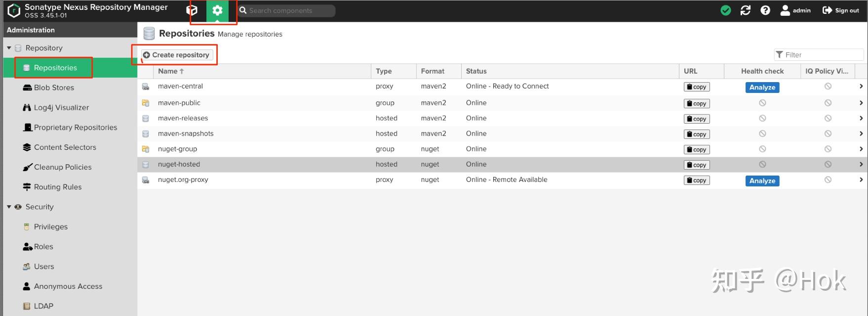Click the admin user account icon
The width and height of the screenshot is (868, 316).
[785, 10]
